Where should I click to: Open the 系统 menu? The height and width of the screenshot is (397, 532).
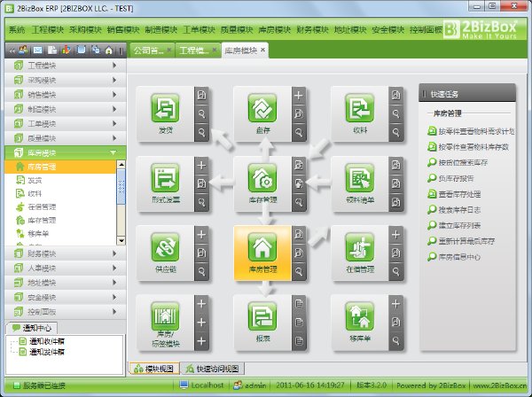click(x=17, y=30)
